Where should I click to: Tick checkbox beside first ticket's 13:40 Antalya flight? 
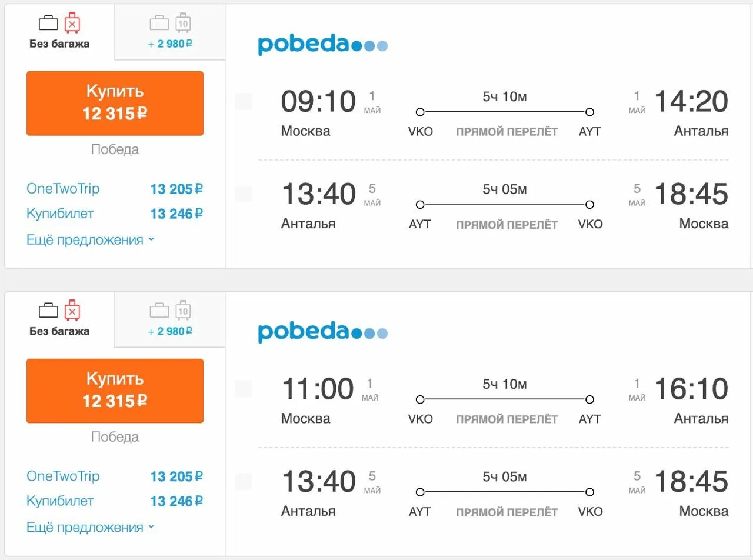244,194
